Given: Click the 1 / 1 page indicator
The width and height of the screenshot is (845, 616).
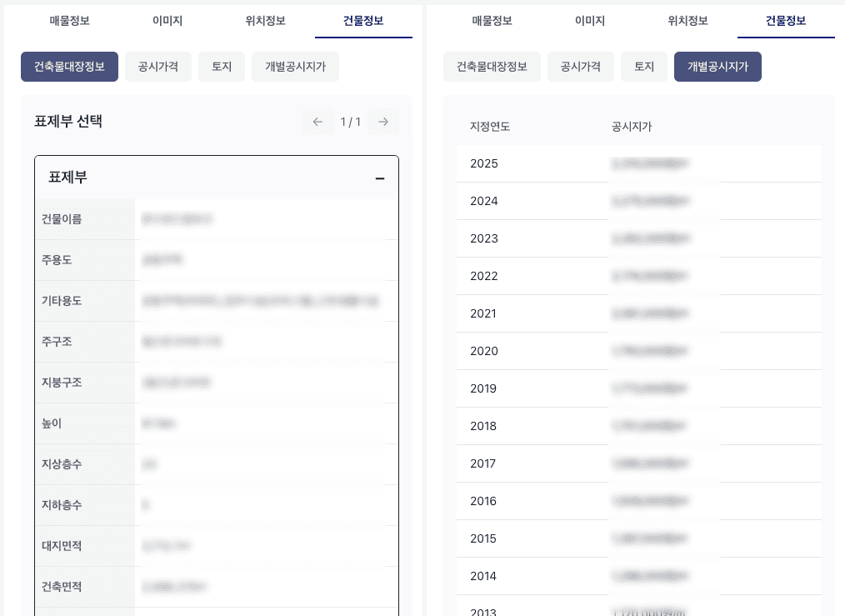Looking at the screenshot, I should [351, 122].
